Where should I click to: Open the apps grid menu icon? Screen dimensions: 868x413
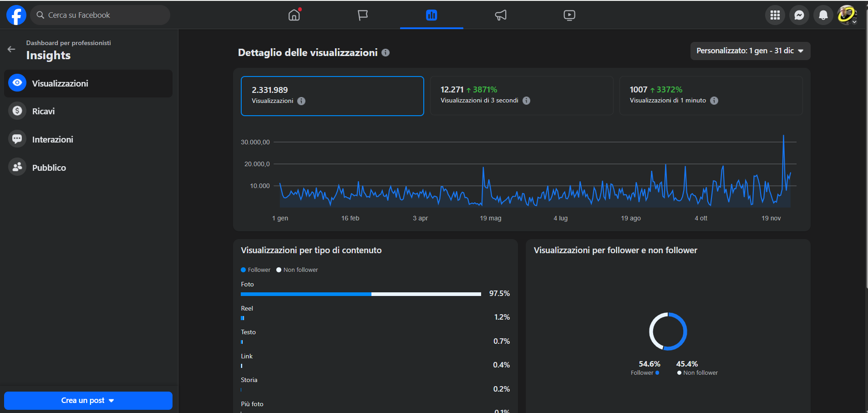pos(775,15)
